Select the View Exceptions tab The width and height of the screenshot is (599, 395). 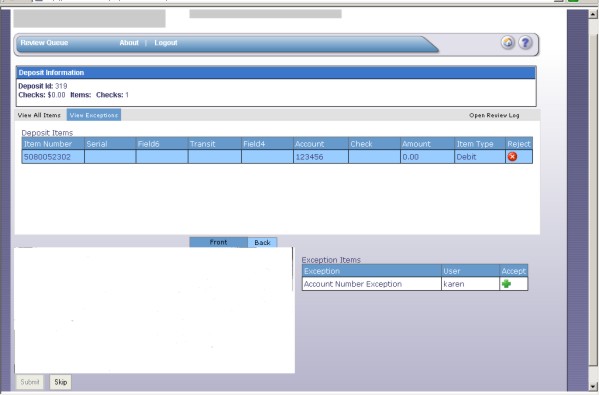(x=94, y=115)
